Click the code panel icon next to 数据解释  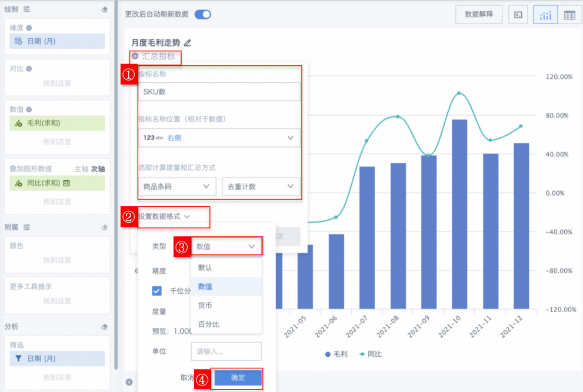coord(518,15)
